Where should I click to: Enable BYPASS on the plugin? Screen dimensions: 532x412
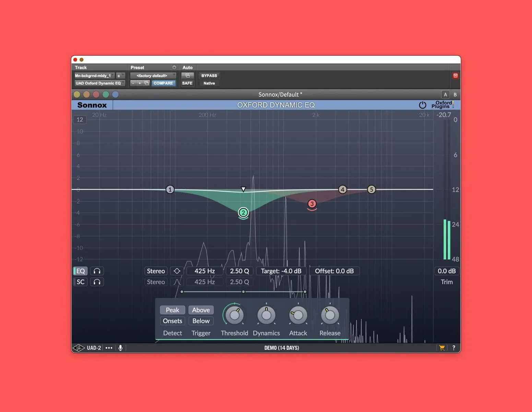coord(209,76)
